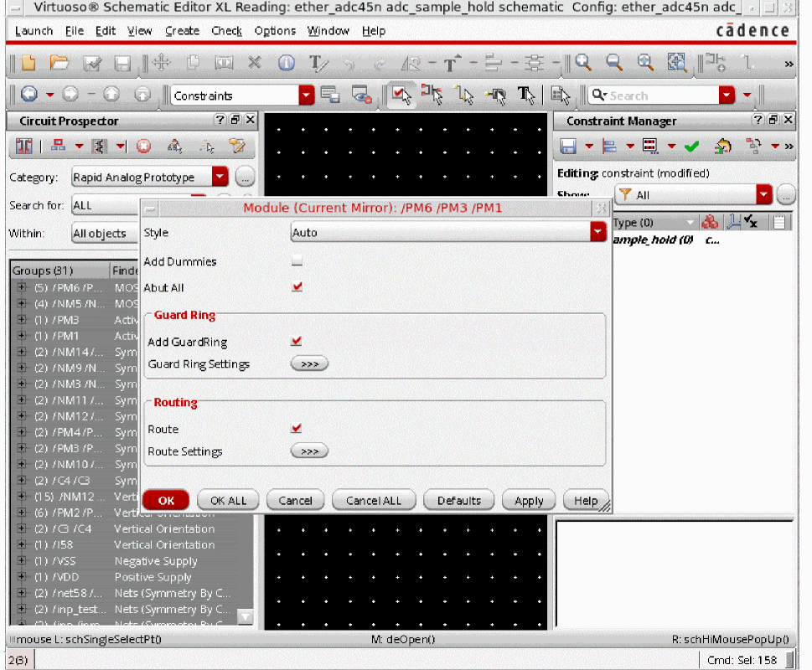
Task: Open Guard Ring Settings >>> button
Action: [x=309, y=363]
